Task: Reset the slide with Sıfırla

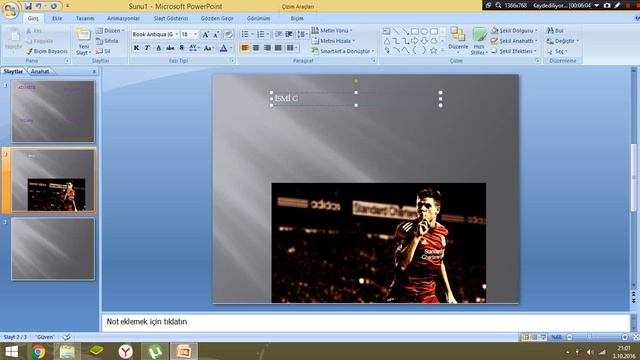Action: point(108,41)
